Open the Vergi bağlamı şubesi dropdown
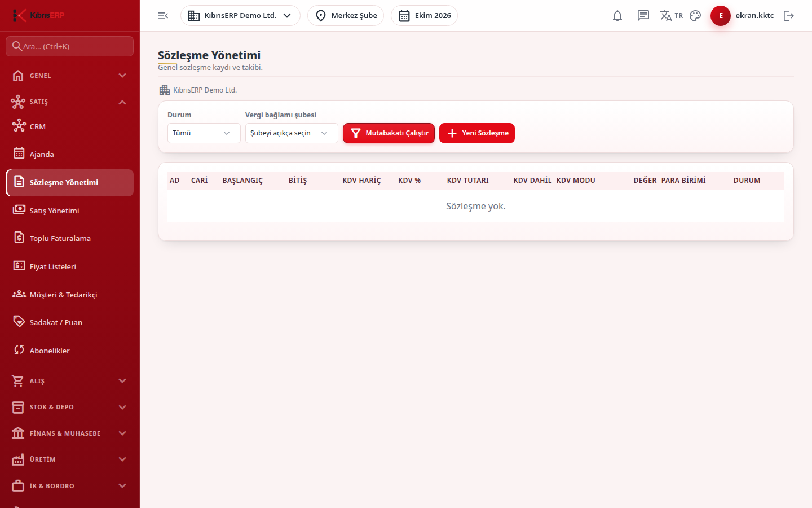The height and width of the screenshot is (508, 812). [292, 133]
